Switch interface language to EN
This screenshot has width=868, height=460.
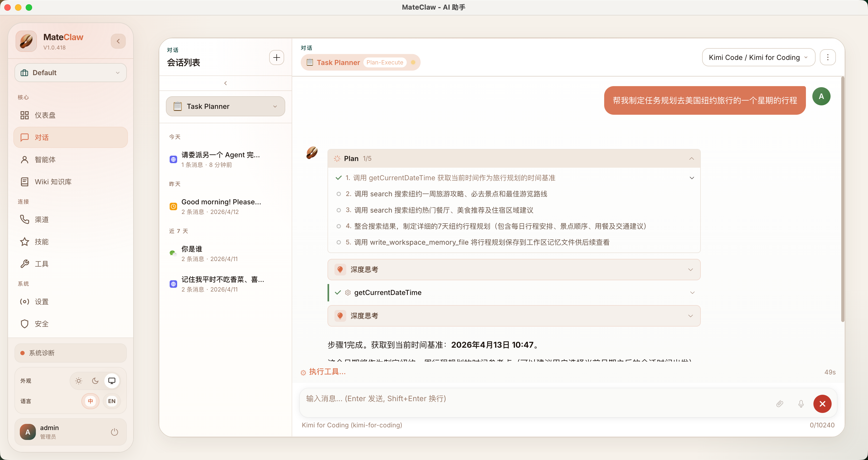[x=112, y=401]
